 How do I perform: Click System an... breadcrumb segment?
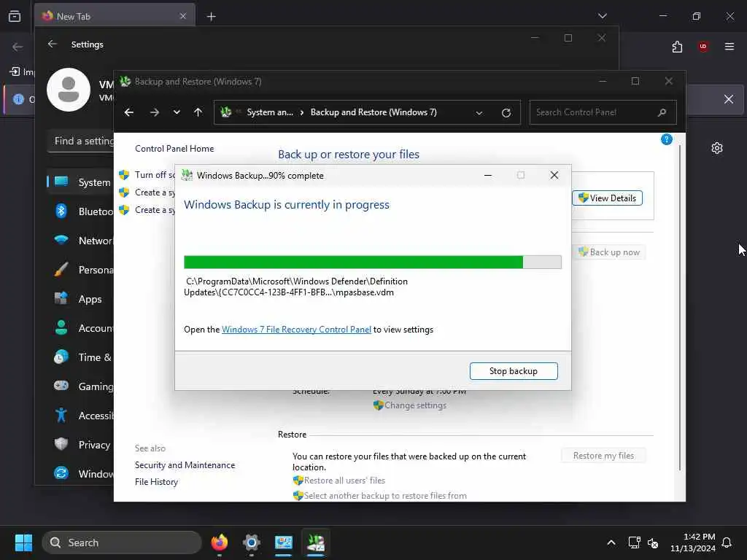(270, 112)
